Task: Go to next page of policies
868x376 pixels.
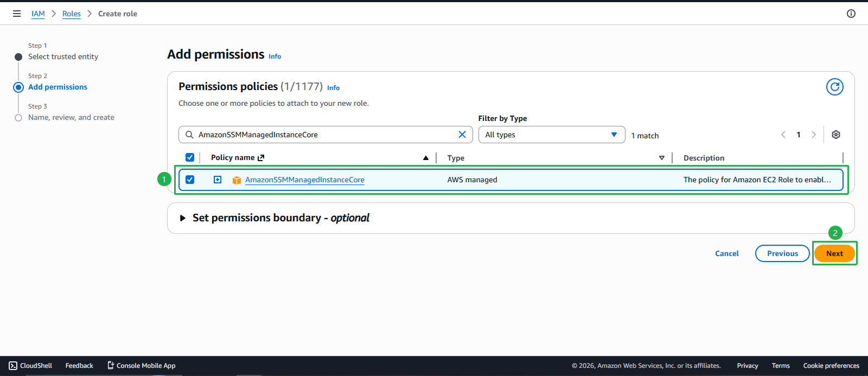Action: (814, 135)
